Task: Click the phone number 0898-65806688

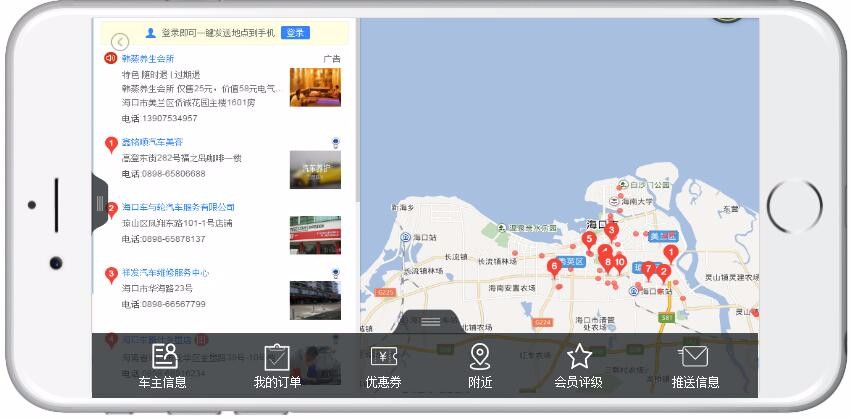Action: [174, 174]
